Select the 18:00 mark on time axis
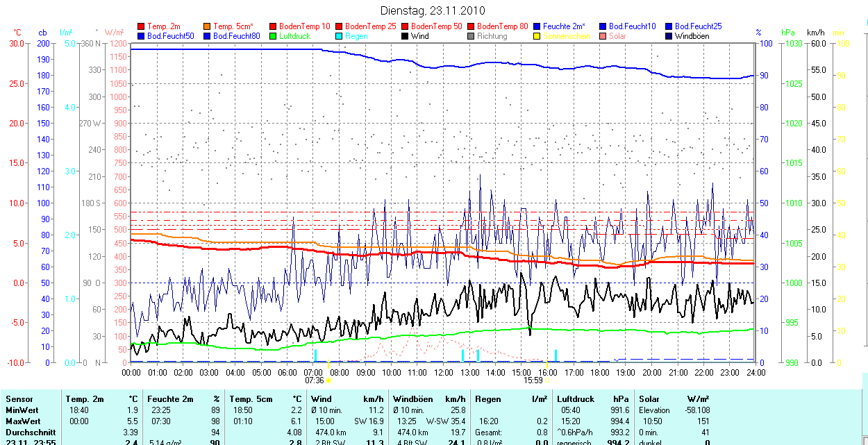868x445 pixels. pyautogui.click(x=599, y=373)
